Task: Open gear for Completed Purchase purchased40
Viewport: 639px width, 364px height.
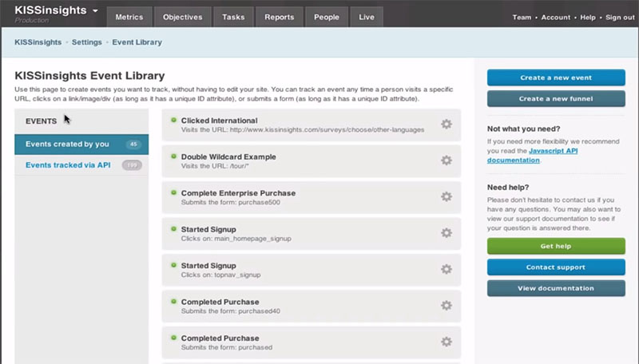Action: tap(447, 306)
